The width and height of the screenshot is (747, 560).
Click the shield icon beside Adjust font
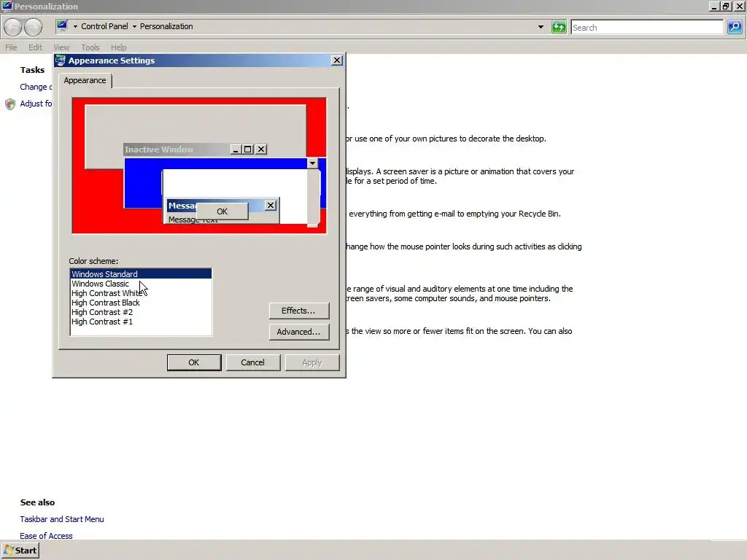point(10,104)
